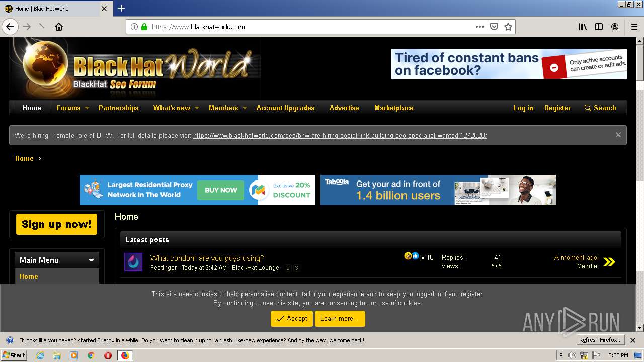Screen dimensions: 644x362
Task: Open Festinger's avatar thumbnail
Action: pos(133,262)
